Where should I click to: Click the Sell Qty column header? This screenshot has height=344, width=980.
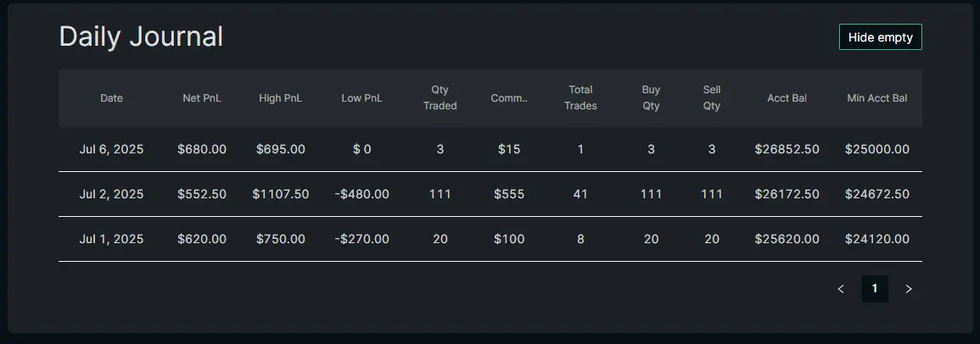[x=712, y=98]
